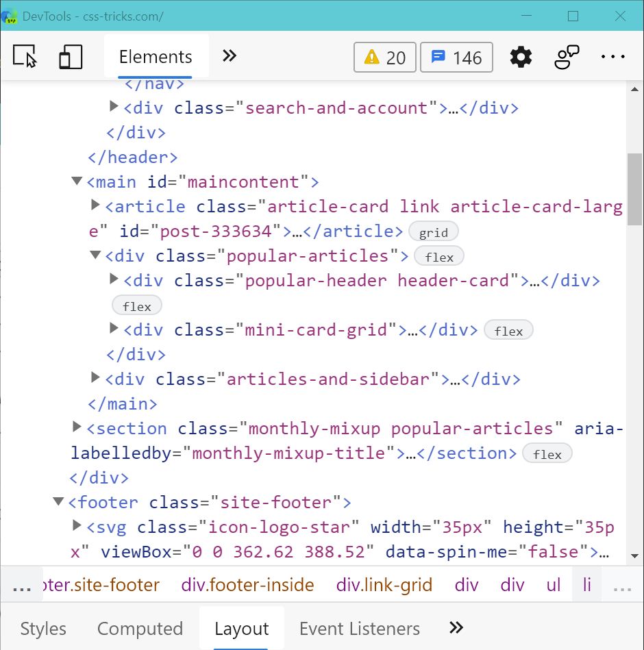Show more main tabs chevron

[230, 56]
